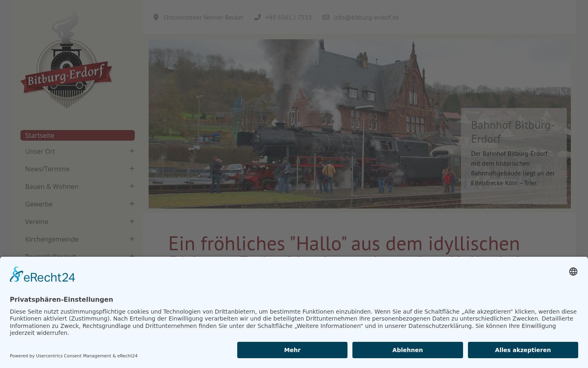Open the Bauen & Wohnen menu item
The width and height of the screenshot is (588, 368).
point(51,186)
